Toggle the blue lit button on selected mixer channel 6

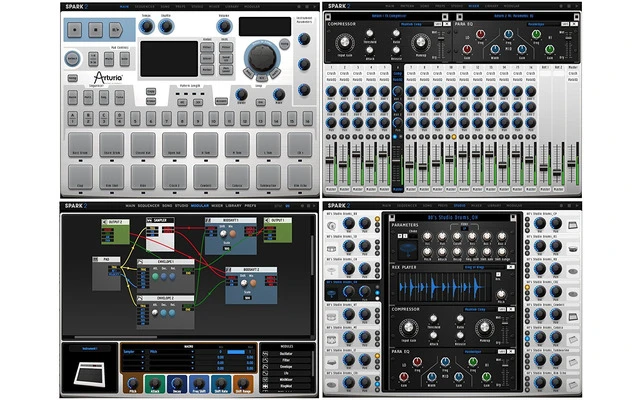395,137
